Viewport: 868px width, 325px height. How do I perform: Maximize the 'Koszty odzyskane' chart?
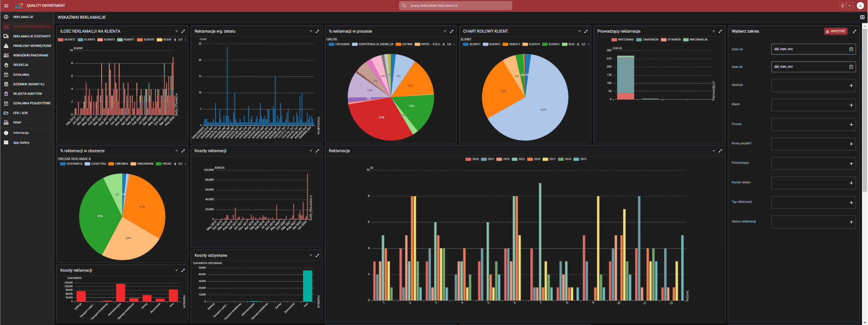317,255
